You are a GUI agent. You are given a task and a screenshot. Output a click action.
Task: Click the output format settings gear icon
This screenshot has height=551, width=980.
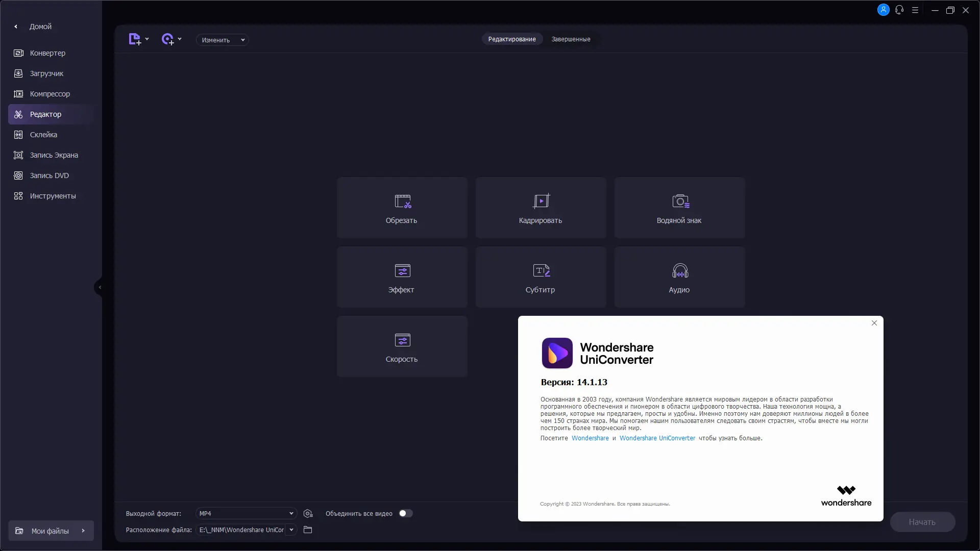pos(308,514)
